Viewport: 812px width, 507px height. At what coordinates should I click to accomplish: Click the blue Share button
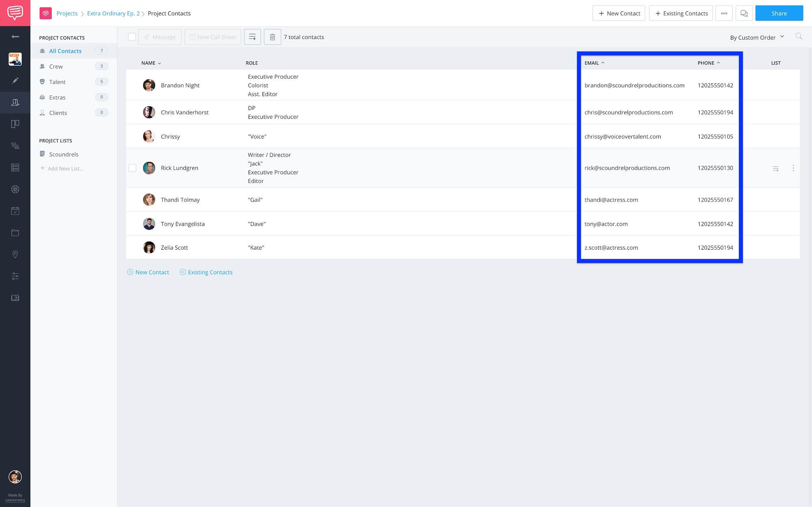point(779,13)
